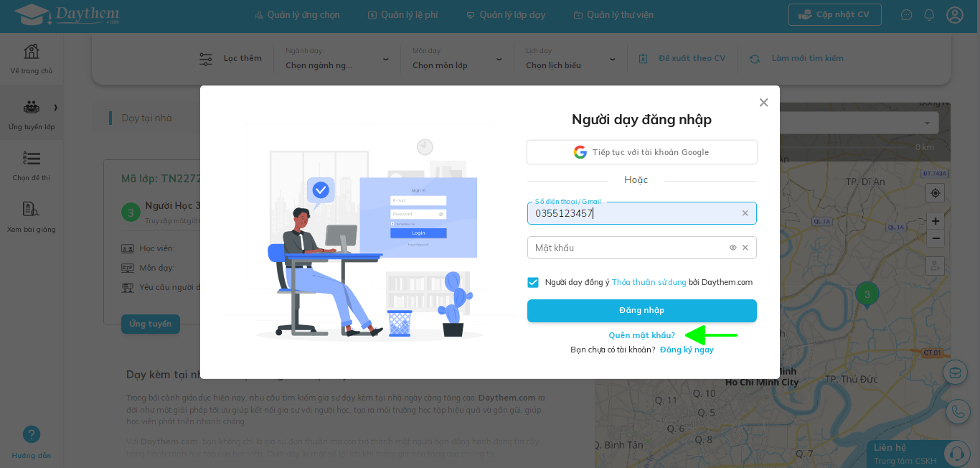This screenshot has height=468, width=980.
Task: Click the Quên mật khẩu link
Action: click(642, 335)
